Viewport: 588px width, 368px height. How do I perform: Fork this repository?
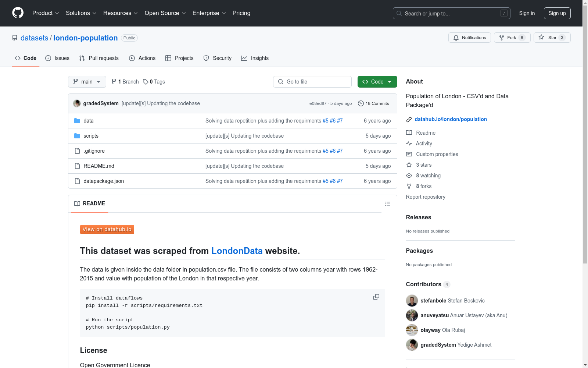click(x=512, y=38)
